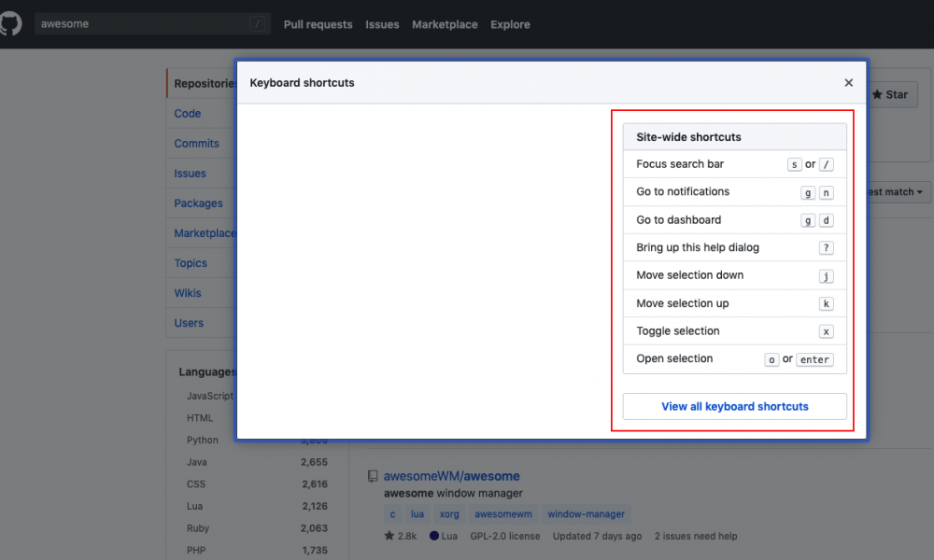
Task: Switch to the Commits search filter
Action: coord(196,143)
